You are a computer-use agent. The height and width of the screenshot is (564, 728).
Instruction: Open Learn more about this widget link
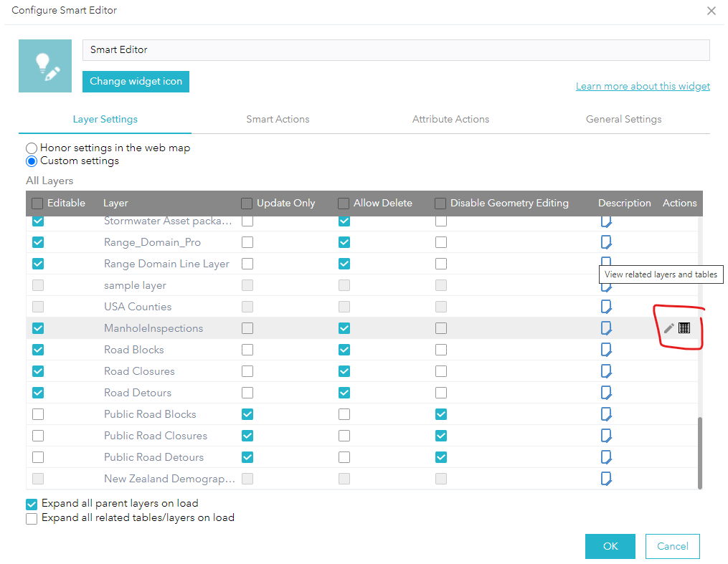click(x=643, y=86)
